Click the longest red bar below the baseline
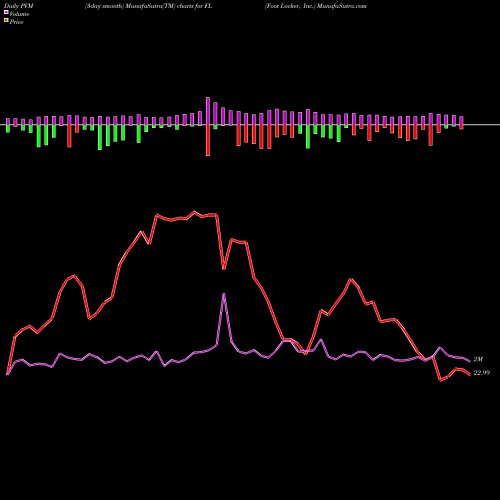Viewport: 500px width, 500px height. point(208,140)
